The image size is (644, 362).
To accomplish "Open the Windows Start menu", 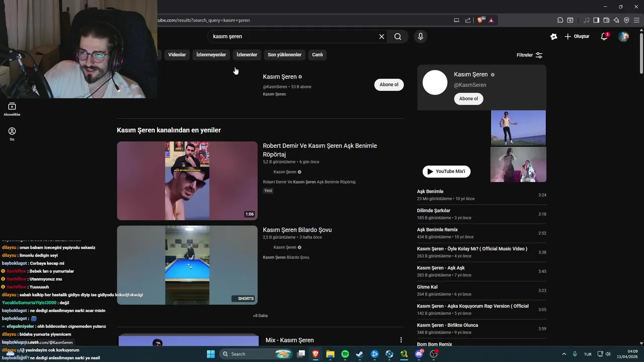I will tap(211, 354).
